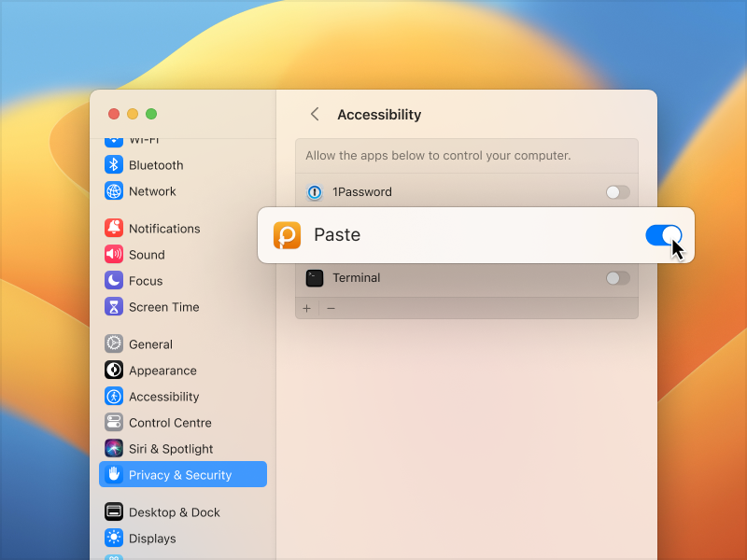Click the Appearance icon in sidebar
Image resolution: width=747 pixels, height=560 pixels.
(x=113, y=370)
